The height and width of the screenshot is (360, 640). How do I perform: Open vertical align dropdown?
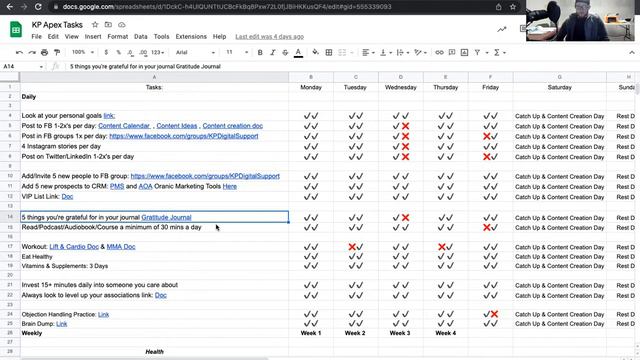[385, 53]
